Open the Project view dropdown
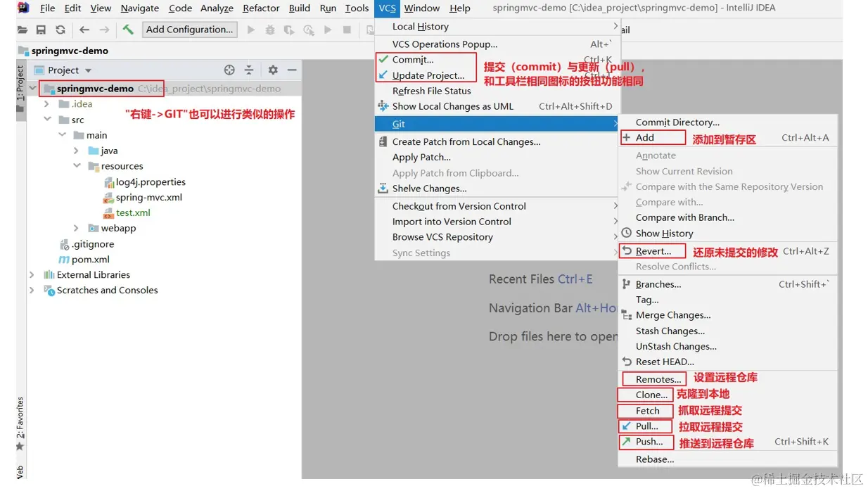868x491 pixels. pyautogui.click(x=63, y=70)
